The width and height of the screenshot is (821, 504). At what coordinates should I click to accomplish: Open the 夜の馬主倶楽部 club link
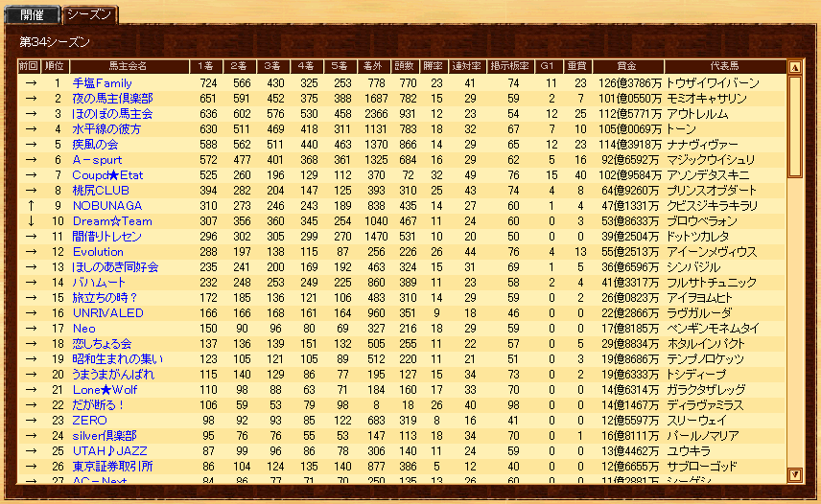pyautogui.click(x=106, y=99)
